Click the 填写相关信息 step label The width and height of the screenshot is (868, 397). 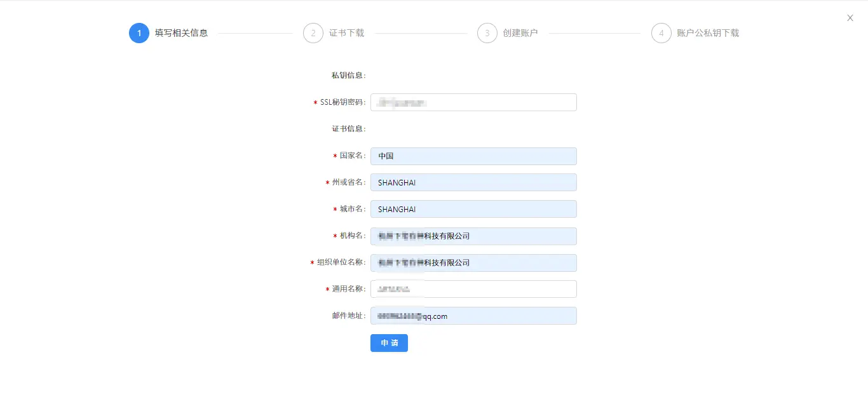point(181,33)
